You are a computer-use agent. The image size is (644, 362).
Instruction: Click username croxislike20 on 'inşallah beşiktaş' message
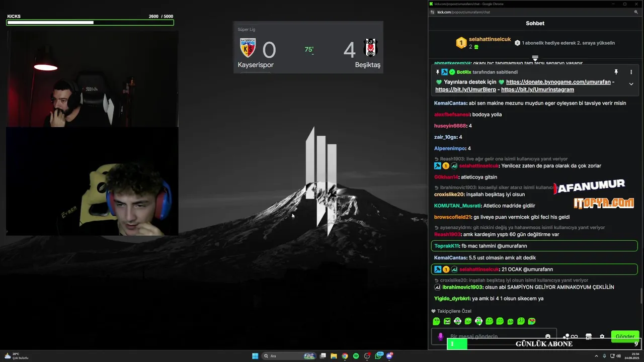point(449,195)
